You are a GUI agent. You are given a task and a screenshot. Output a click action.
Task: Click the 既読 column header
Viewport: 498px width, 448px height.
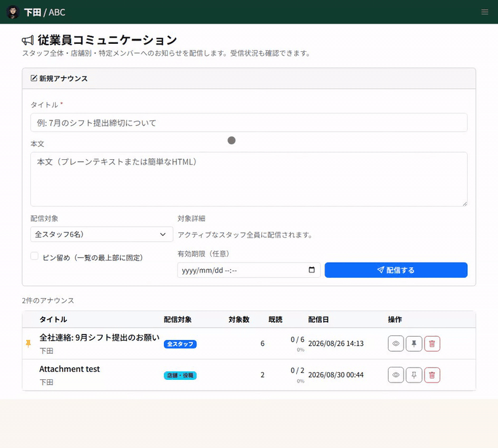[275, 320]
